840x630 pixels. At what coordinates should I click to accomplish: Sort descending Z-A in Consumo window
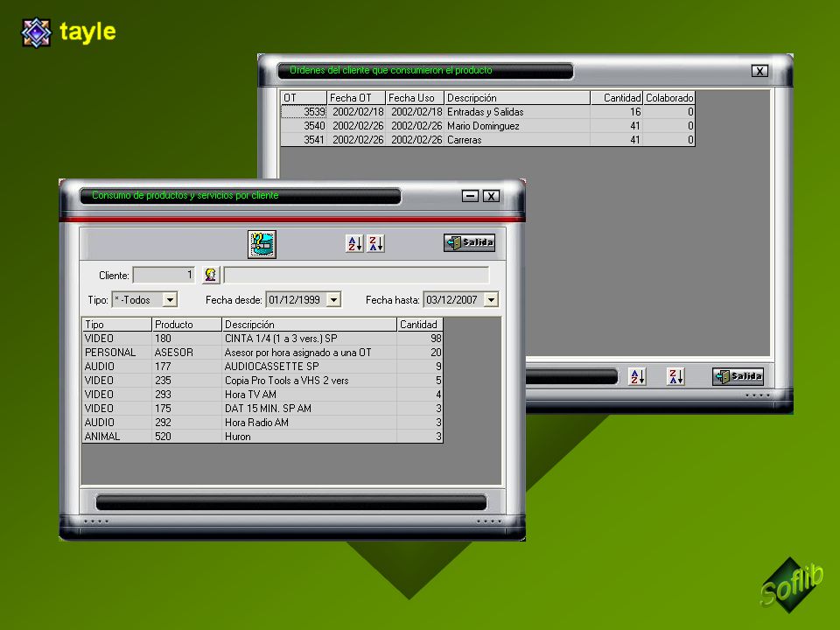tap(375, 244)
